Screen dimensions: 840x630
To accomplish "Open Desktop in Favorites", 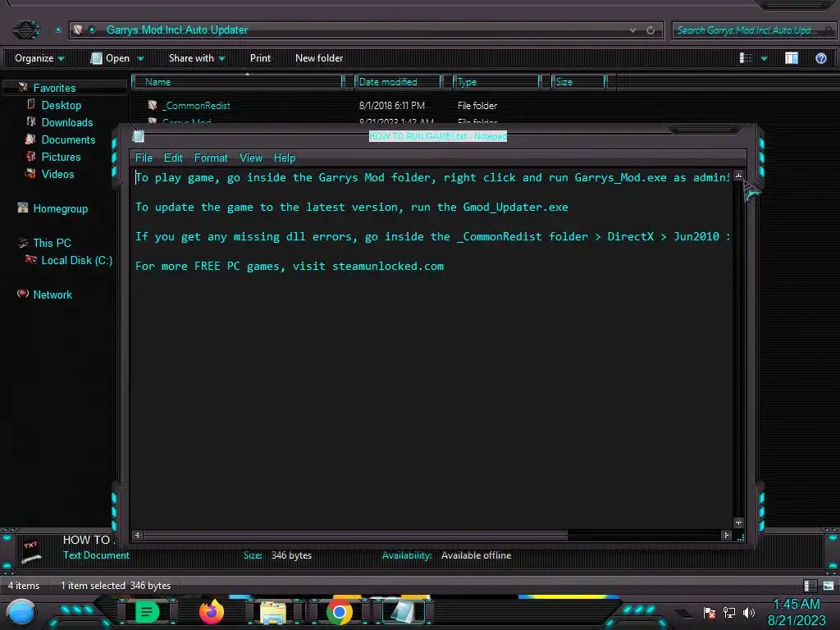I will 61,105.
